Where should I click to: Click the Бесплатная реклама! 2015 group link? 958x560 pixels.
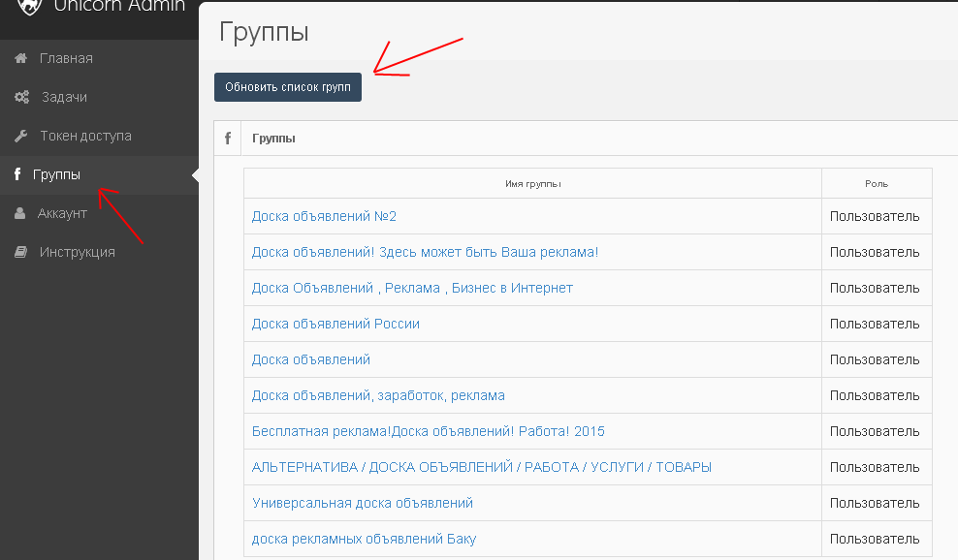click(428, 431)
